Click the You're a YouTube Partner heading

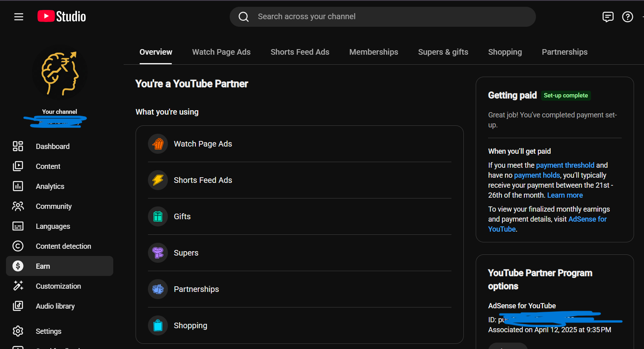click(x=192, y=84)
